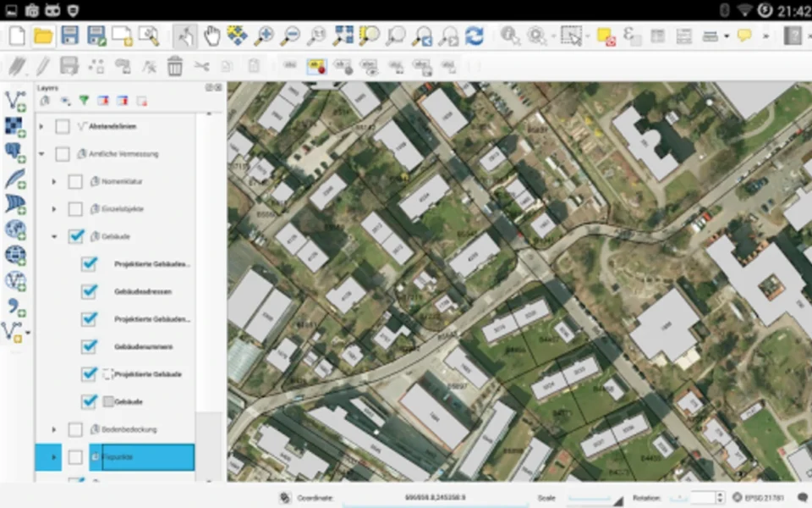The image size is (812, 508).
Task: Click Add SpatiaLite Layer feather icon
Action: [x=15, y=178]
